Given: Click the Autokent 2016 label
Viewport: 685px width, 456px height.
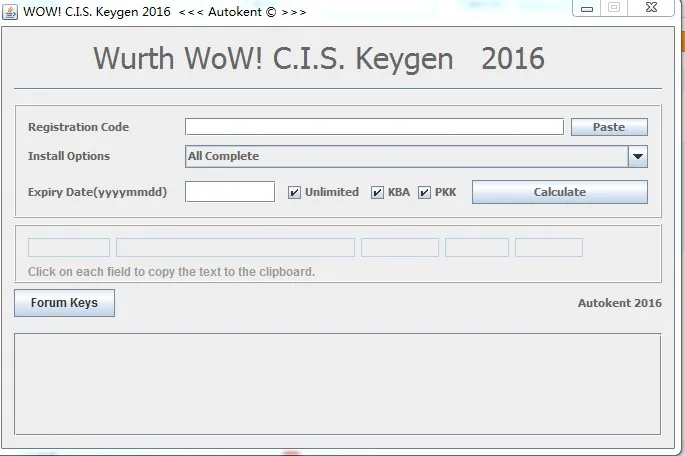Looking at the screenshot, I should (x=619, y=303).
